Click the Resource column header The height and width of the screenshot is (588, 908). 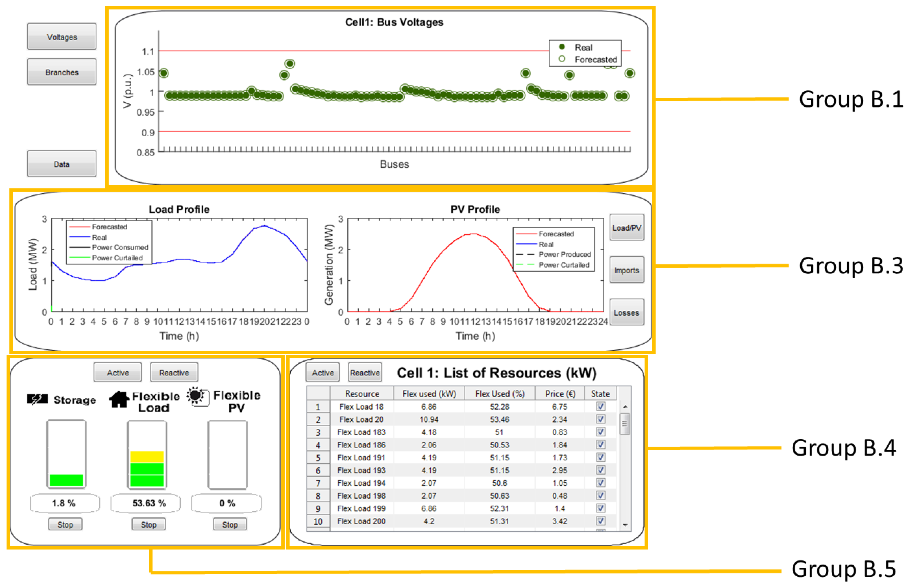click(362, 393)
